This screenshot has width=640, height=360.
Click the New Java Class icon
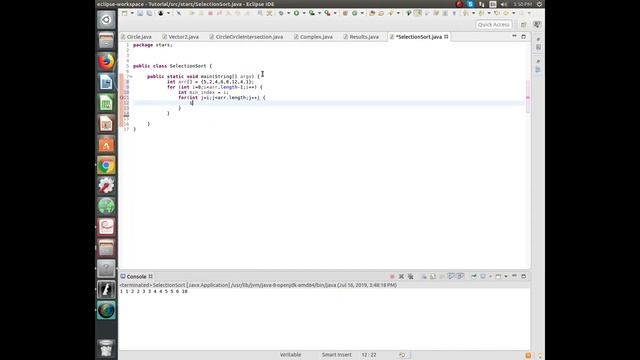pos(355,13)
